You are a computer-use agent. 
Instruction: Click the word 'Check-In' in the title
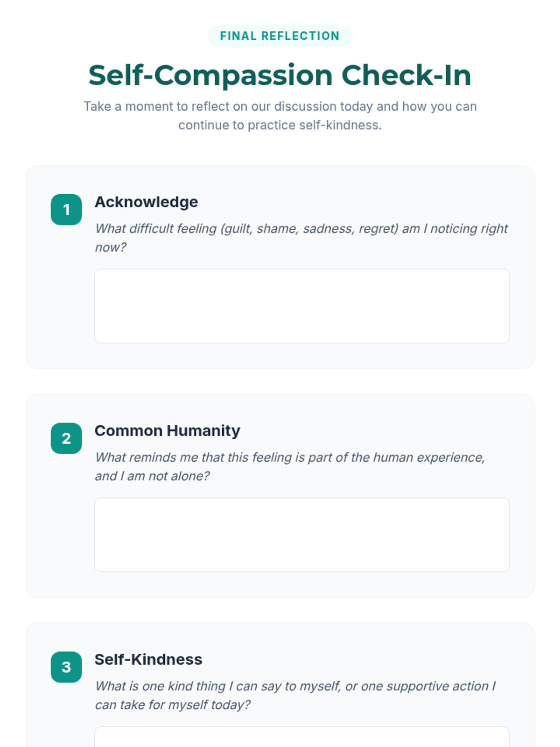(406, 75)
